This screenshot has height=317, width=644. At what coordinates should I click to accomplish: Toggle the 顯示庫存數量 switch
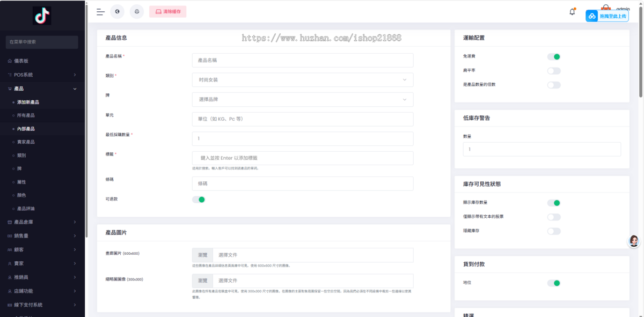[554, 203]
